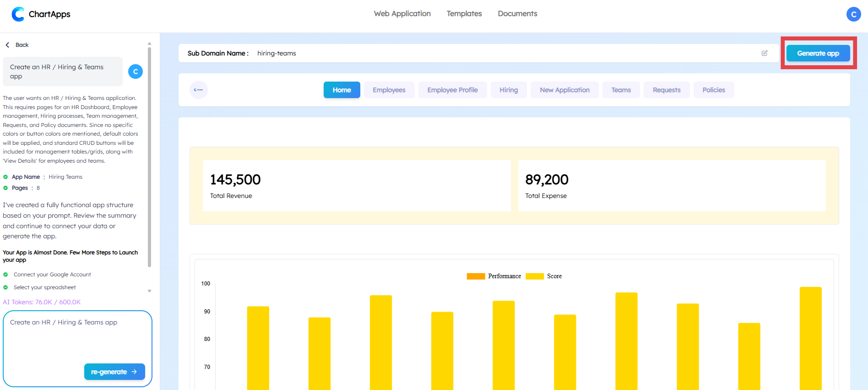Screen dimensions: 868x390
Task: Click the yellow Score legend swatch
Action: pyautogui.click(x=535, y=276)
